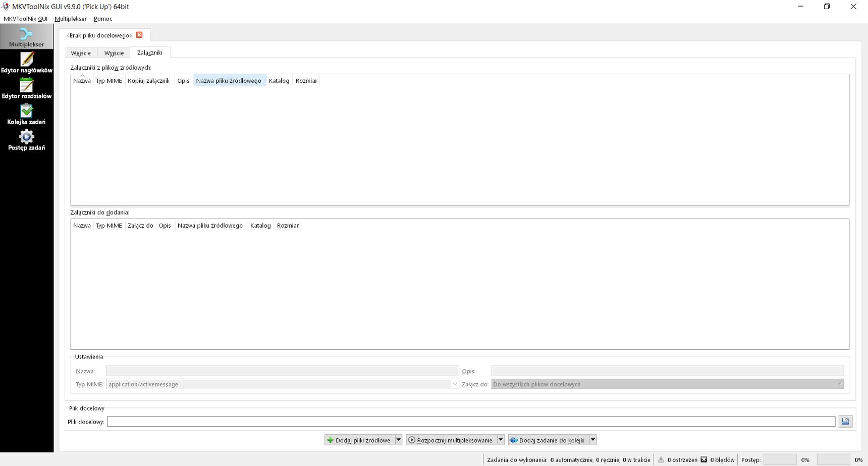This screenshot has width=868, height=466.
Task: Expand 'Dodaj pliki źródłowe' dropdown arrow
Action: [398, 440]
